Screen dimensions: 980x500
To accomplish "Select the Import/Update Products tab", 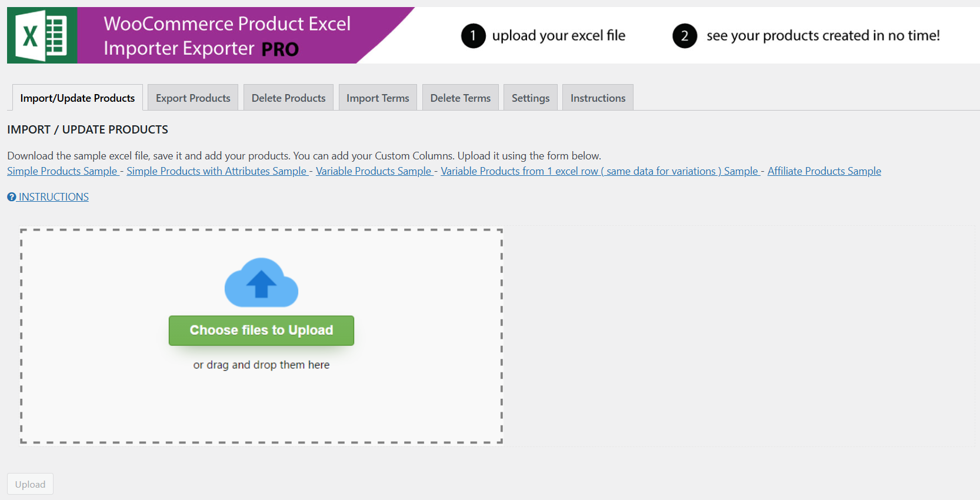I will [77, 98].
